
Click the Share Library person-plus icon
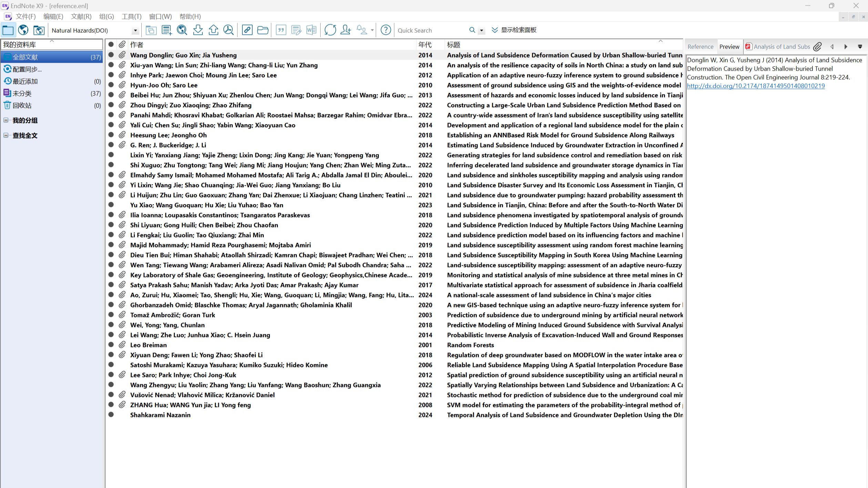[x=345, y=30]
